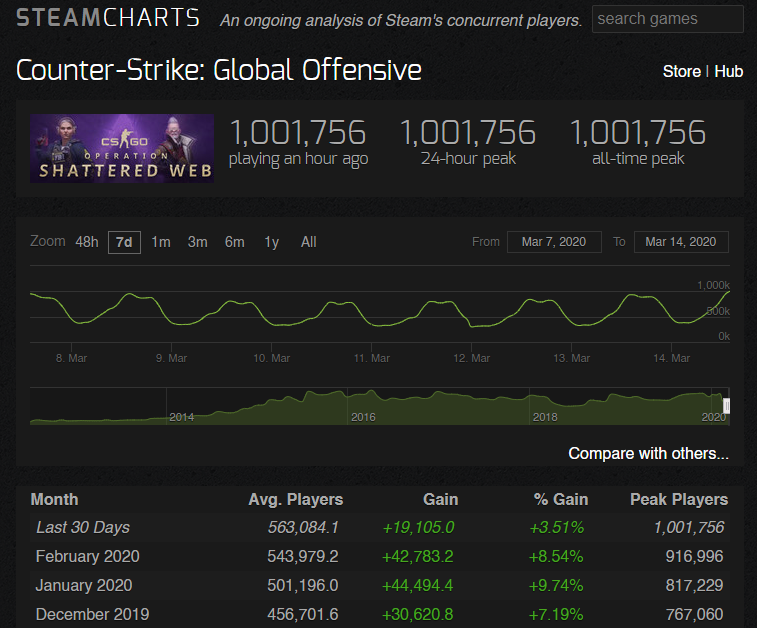The height and width of the screenshot is (628, 757).
Task: Show All time chart range
Action: (x=308, y=242)
